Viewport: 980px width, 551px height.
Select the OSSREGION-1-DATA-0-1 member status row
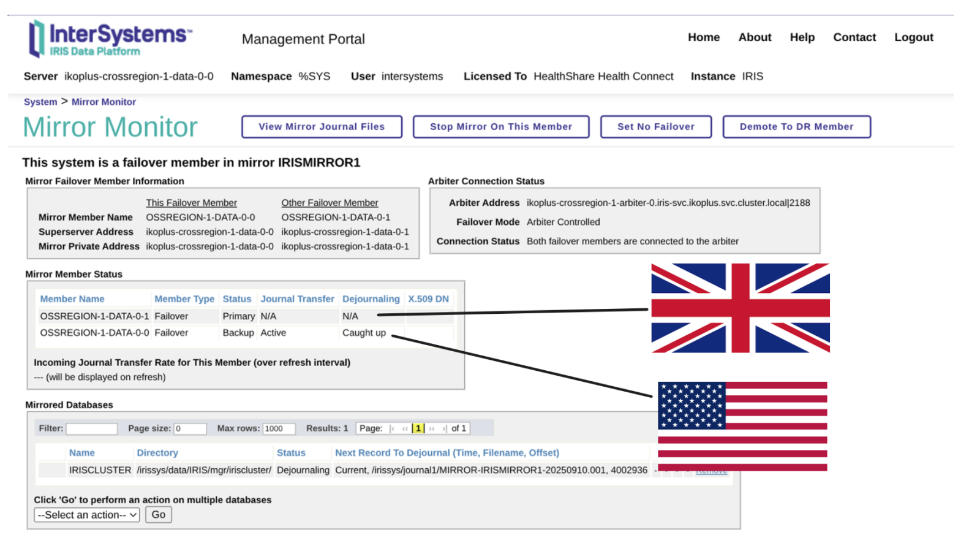pyautogui.click(x=245, y=316)
